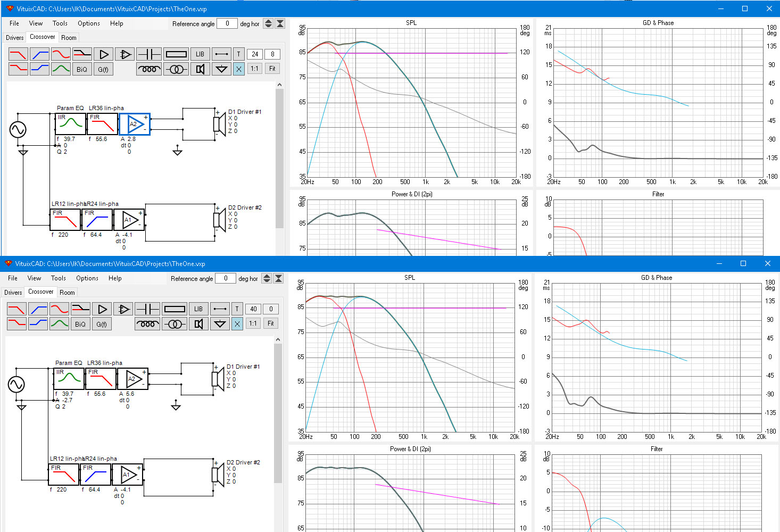Click field showing 24 in upper window

(x=255, y=54)
